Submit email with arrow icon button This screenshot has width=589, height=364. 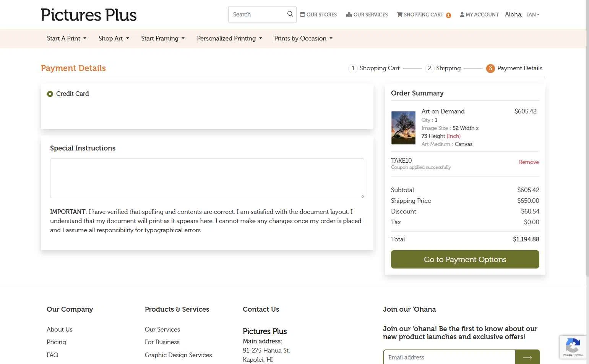tap(527, 357)
